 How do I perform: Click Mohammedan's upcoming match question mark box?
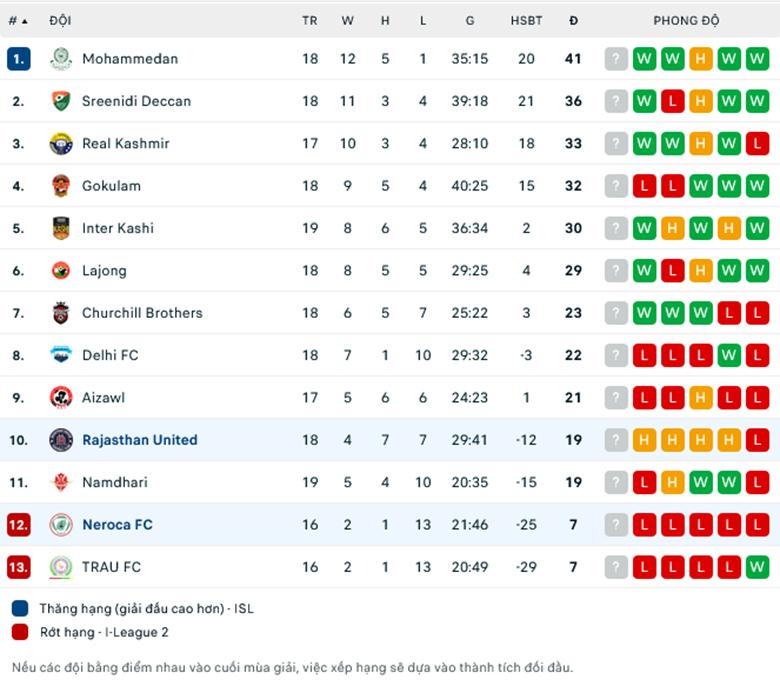point(616,59)
